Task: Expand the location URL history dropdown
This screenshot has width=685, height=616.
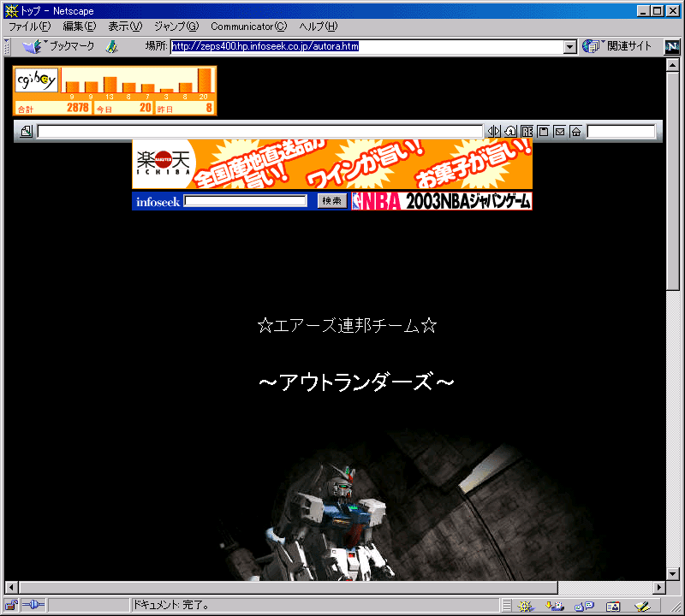Action: click(x=569, y=46)
